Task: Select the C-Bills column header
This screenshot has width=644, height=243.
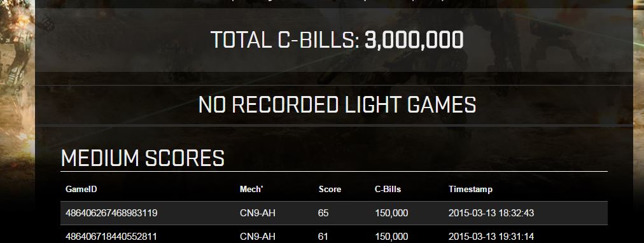Action: pos(388,189)
